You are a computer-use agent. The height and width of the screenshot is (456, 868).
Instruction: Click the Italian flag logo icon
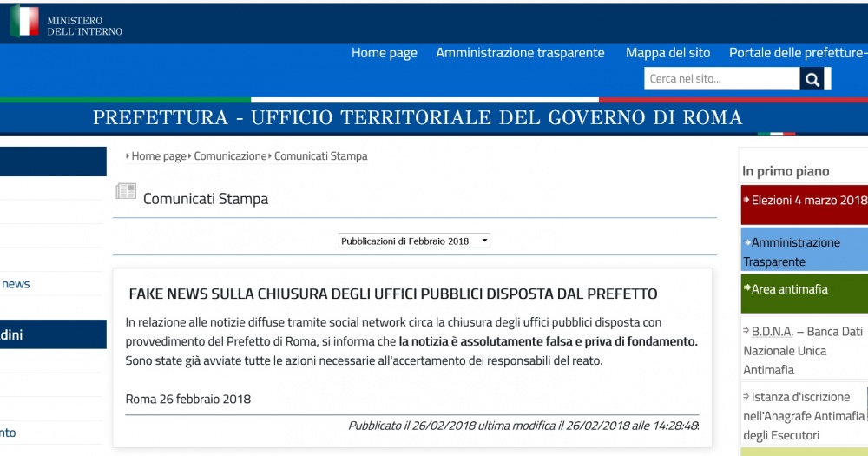(24, 21)
